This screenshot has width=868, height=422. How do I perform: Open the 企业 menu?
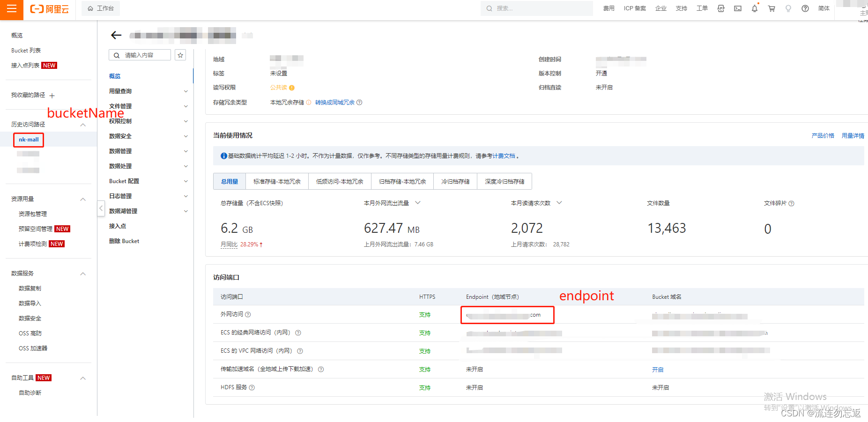click(x=661, y=8)
